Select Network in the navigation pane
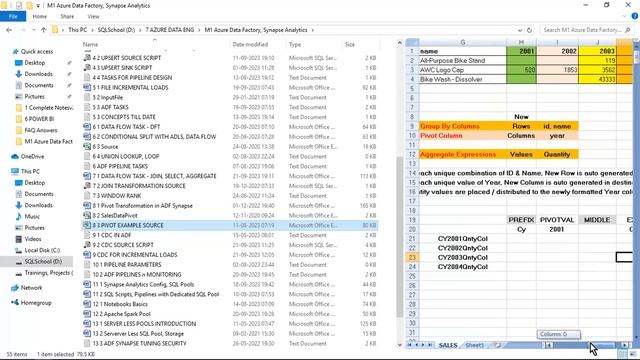This screenshot has height=360, width=640. [31, 288]
